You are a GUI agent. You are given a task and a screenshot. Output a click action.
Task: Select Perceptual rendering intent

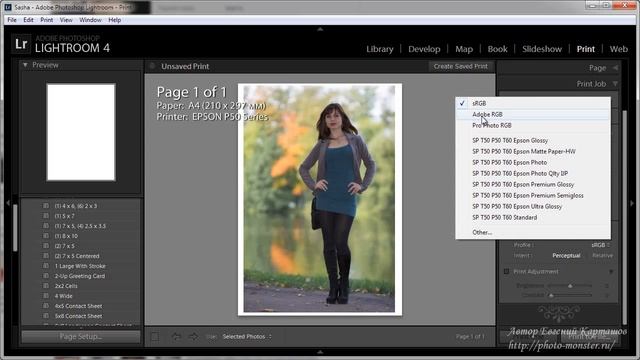click(x=566, y=256)
